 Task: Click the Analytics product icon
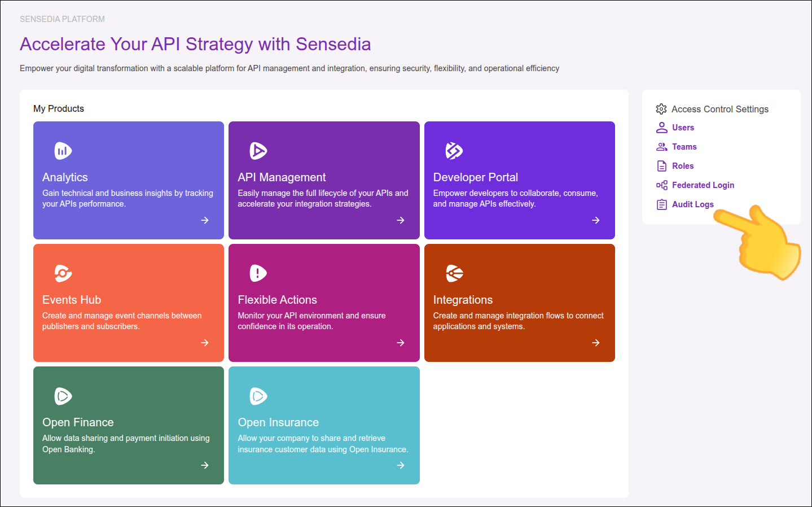63,151
